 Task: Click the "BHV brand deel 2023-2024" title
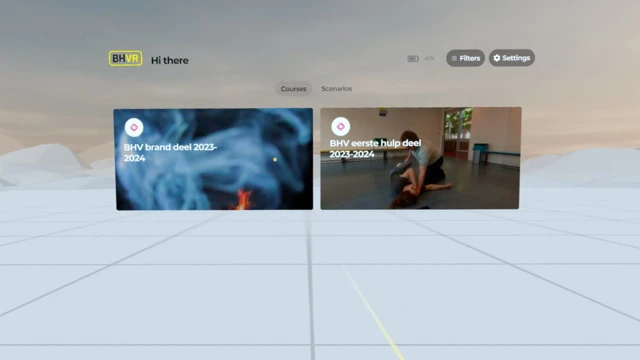coord(170,152)
